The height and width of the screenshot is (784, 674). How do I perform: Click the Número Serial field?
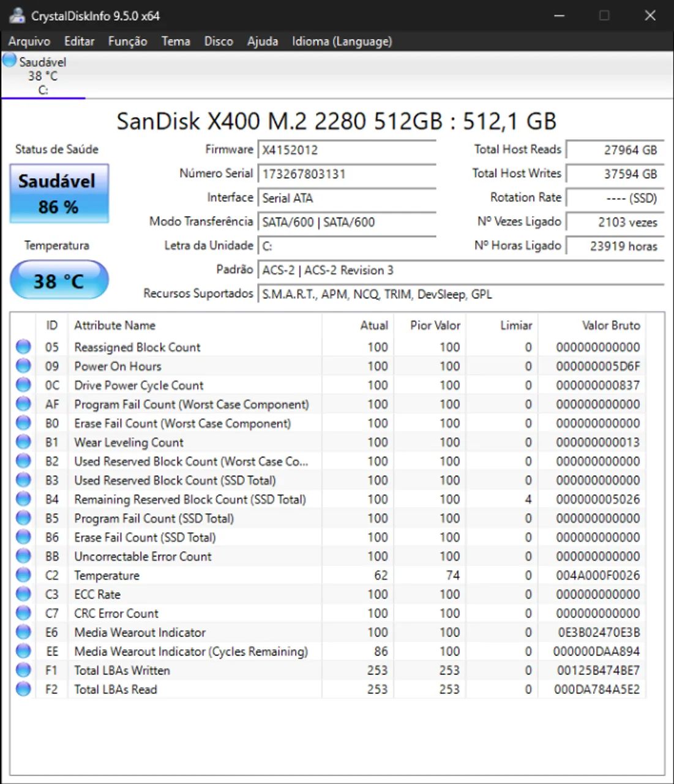pyautogui.click(x=347, y=174)
